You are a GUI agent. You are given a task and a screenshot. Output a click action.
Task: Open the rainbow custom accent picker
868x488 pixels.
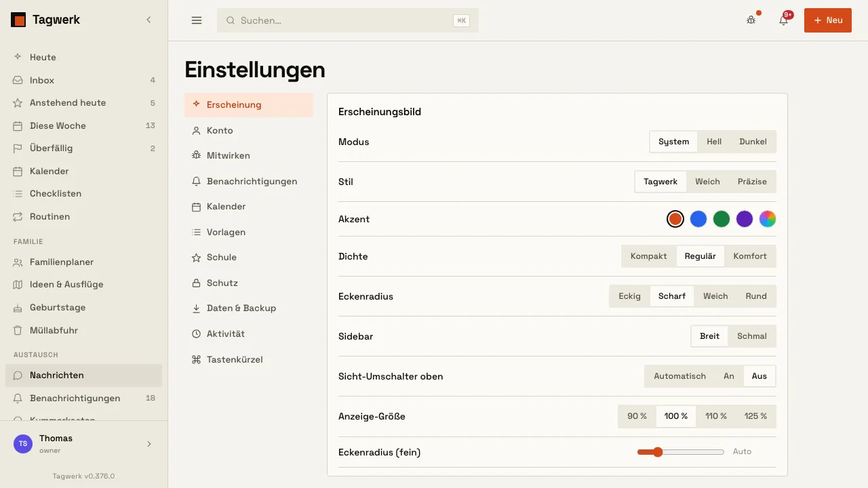pyautogui.click(x=768, y=219)
